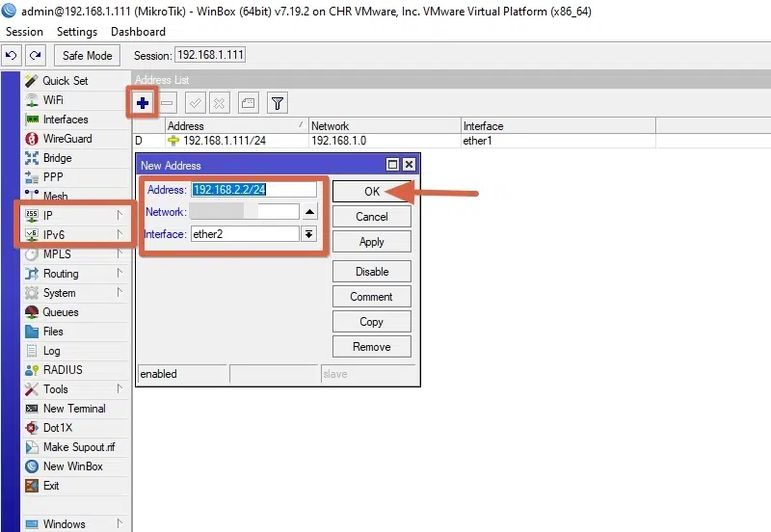Open the Settings menu
The width and height of the screenshot is (771, 532).
[x=77, y=32]
